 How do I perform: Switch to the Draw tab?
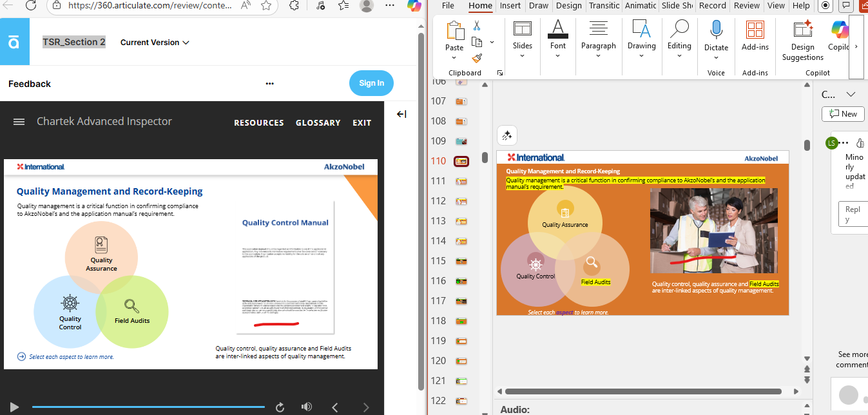tap(539, 5)
